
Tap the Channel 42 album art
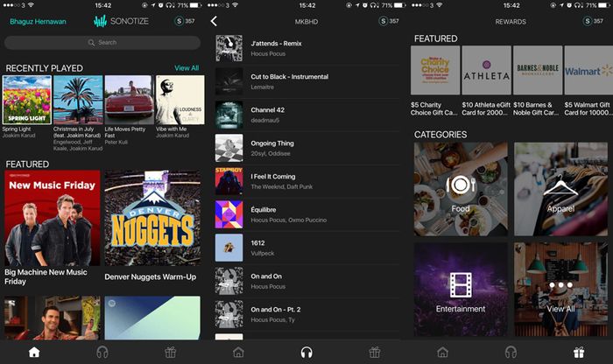click(229, 115)
